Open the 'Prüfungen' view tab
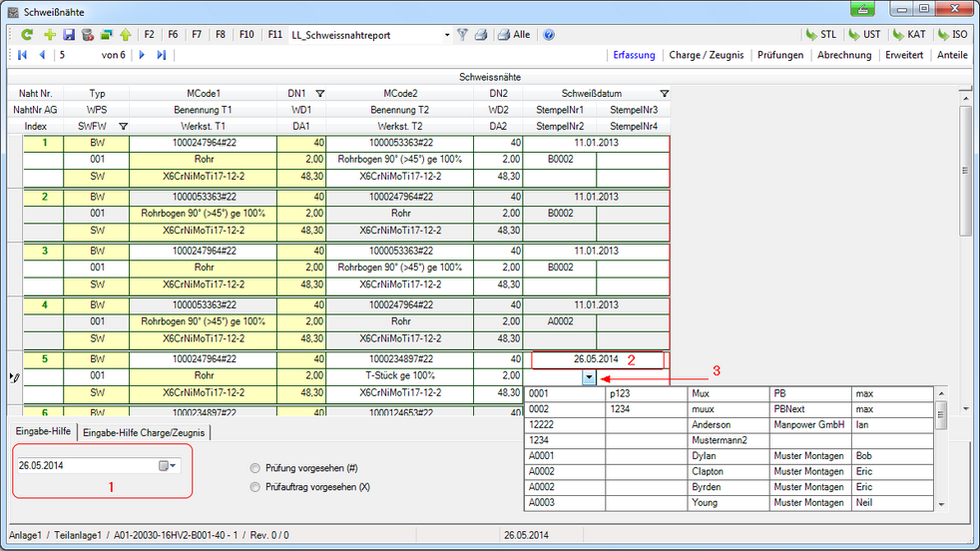980x551 pixels. [780, 55]
